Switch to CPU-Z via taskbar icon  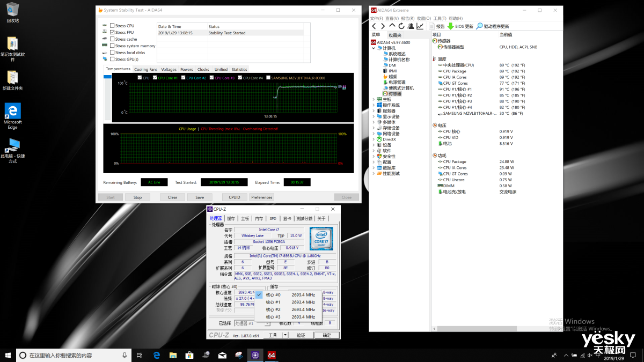tap(254, 355)
